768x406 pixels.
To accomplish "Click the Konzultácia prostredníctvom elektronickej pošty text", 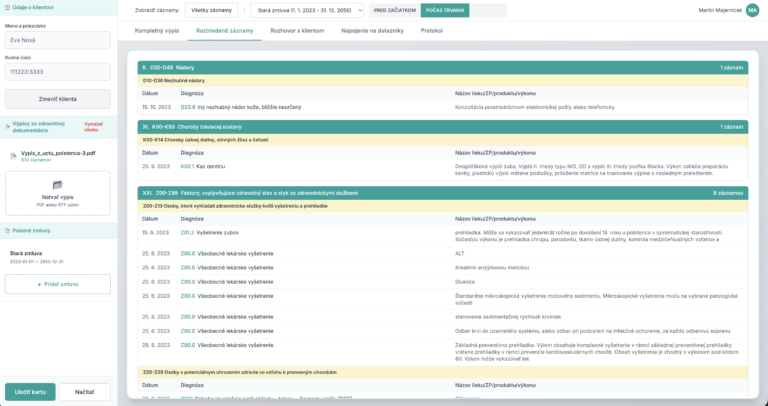I will 534,107.
